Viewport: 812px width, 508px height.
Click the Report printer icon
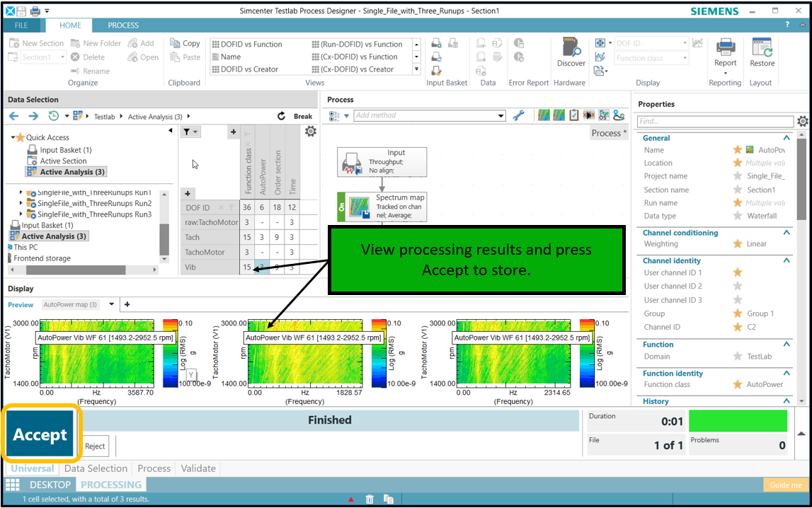pyautogui.click(x=725, y=49)
